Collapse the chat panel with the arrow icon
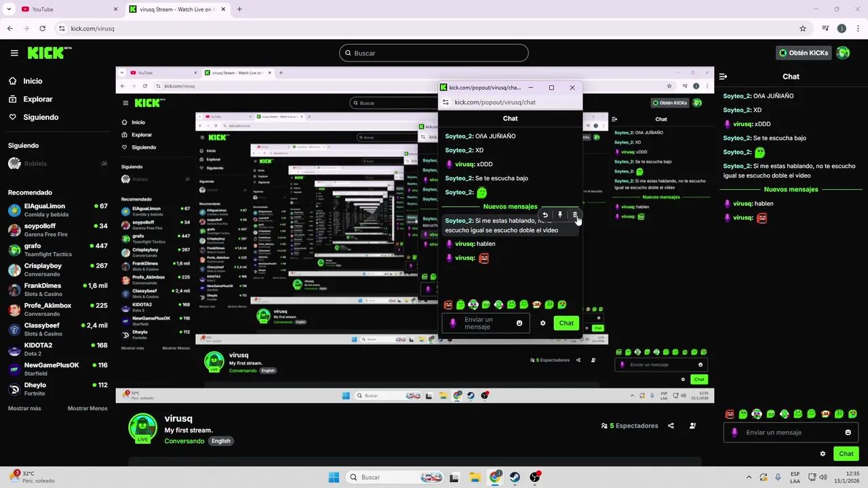Image resolution: width=868 pixels, height=488 pixels. coord(723,77)
